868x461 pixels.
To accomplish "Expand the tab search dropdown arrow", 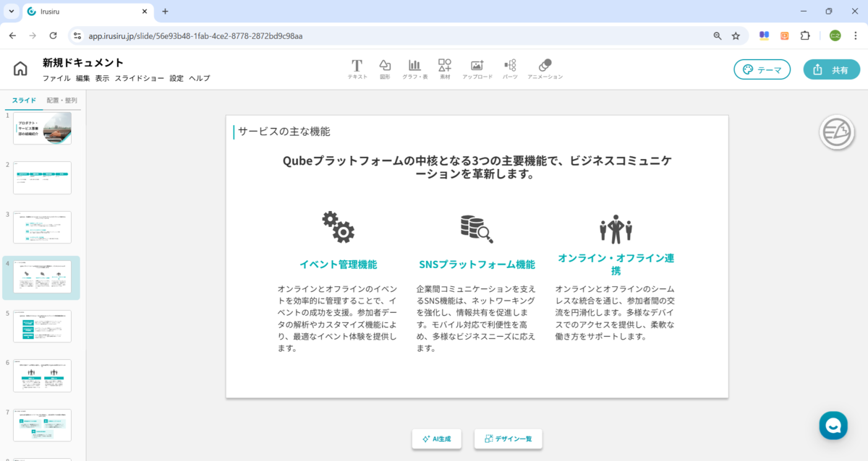I will pos(11,12).
